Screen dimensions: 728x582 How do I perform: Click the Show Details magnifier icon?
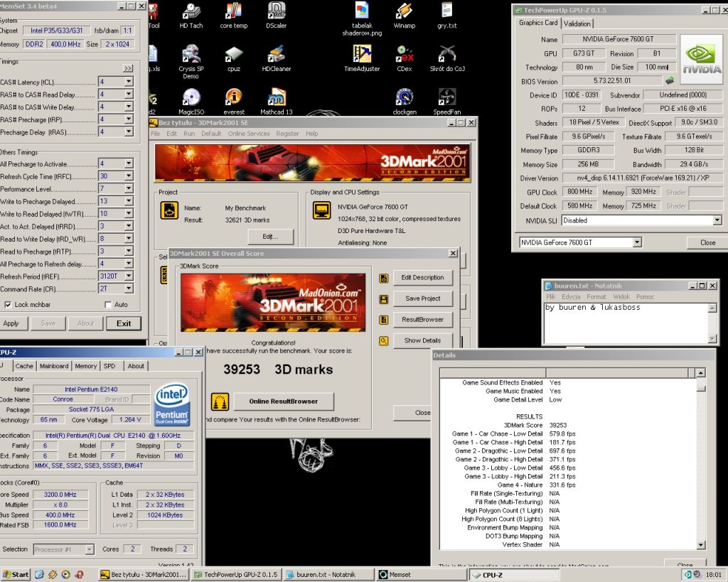pos(383,340)
